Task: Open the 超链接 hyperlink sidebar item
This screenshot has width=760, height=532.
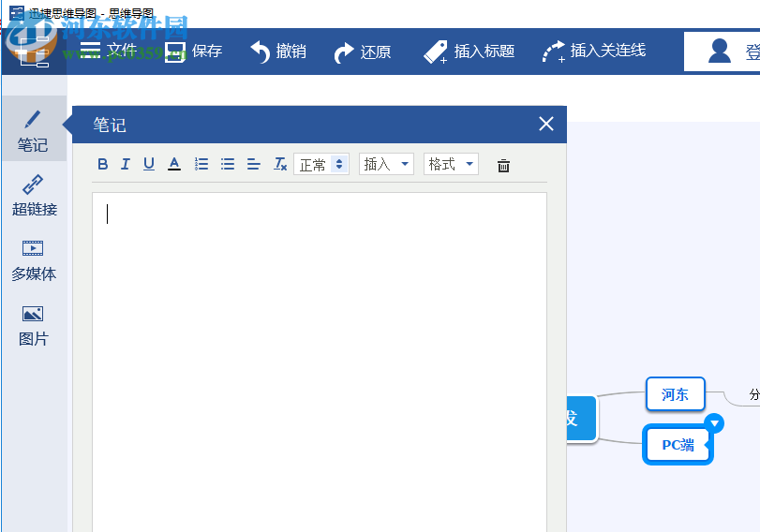Action: (x=34, y=196)
